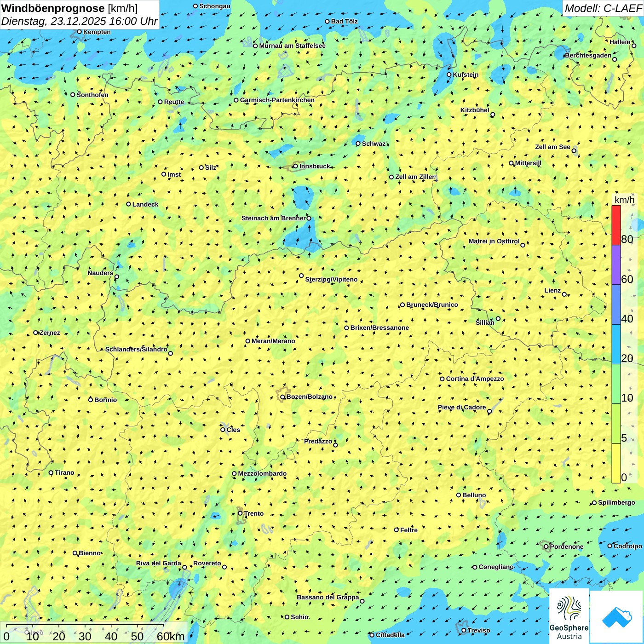Viewport: 644px width, 644px height.
Task: Click the Conegliano label
Action: [496, 567]
